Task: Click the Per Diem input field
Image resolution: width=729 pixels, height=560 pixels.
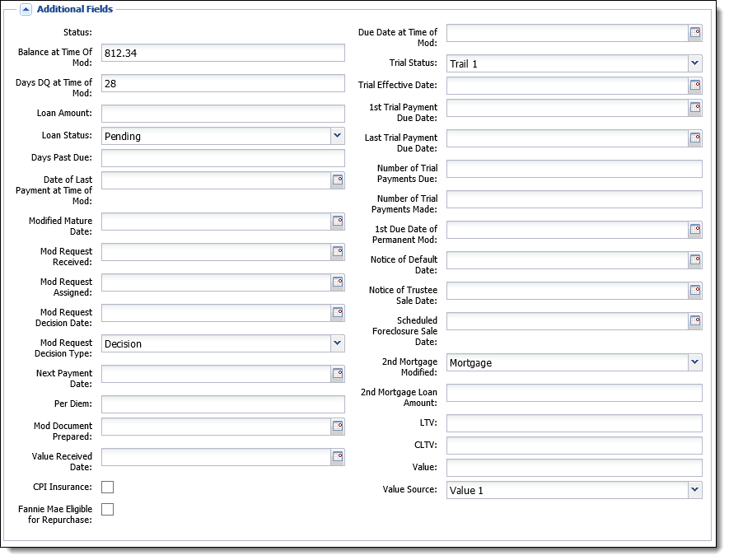Action: (x=223, y=404)
